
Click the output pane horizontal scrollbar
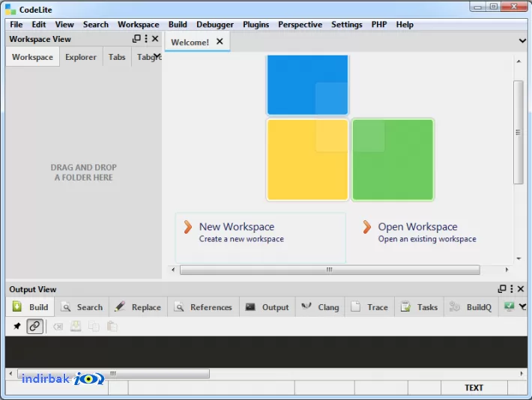click(113, 374)
